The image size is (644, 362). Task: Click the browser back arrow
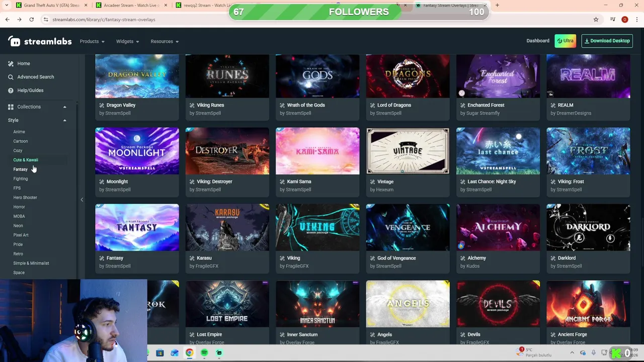click(x=8, y=20)
